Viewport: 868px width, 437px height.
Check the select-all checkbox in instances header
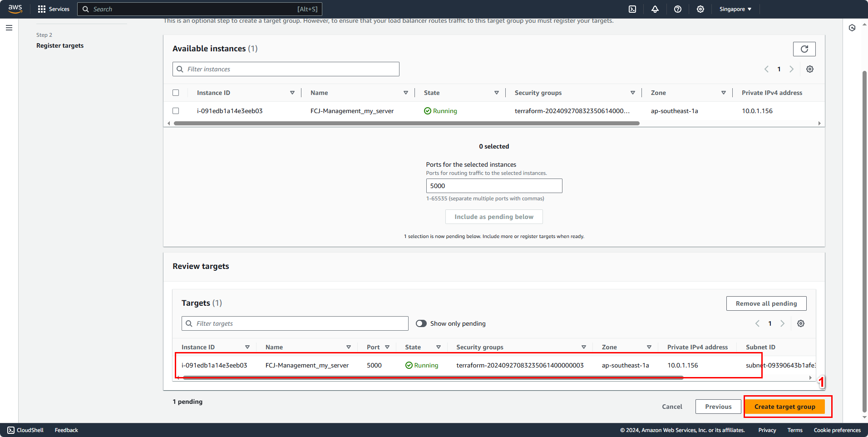(x=176, y=92)
